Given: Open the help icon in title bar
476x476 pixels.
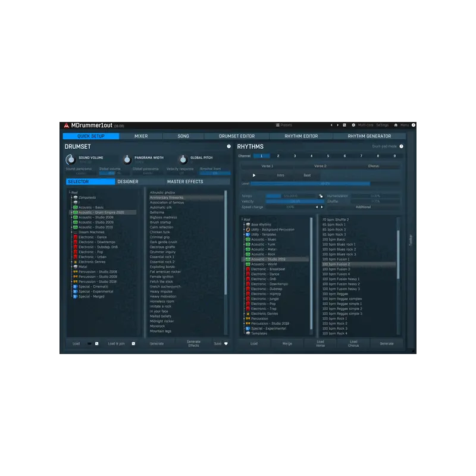Looking at the screenshot, I should (413, 125).
